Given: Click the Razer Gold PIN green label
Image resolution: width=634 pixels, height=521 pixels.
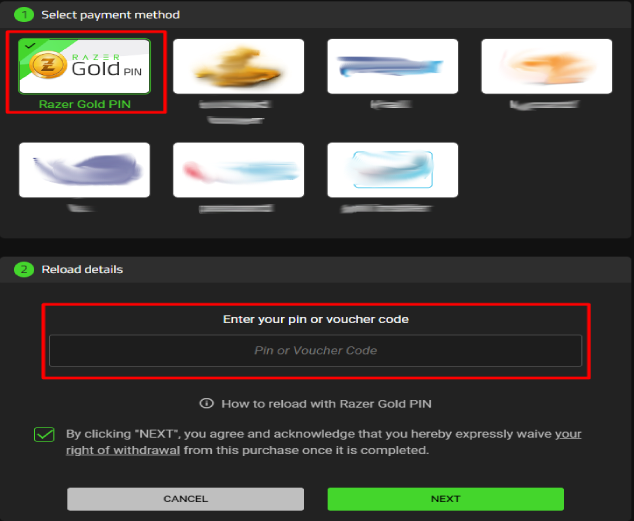Looking at the screenshot, I should [x=85, y=104].
